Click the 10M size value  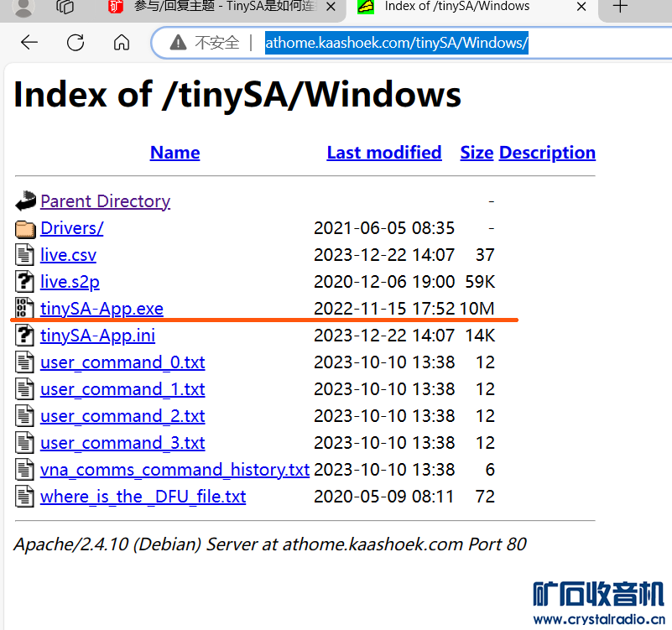(x=477, y=309)
